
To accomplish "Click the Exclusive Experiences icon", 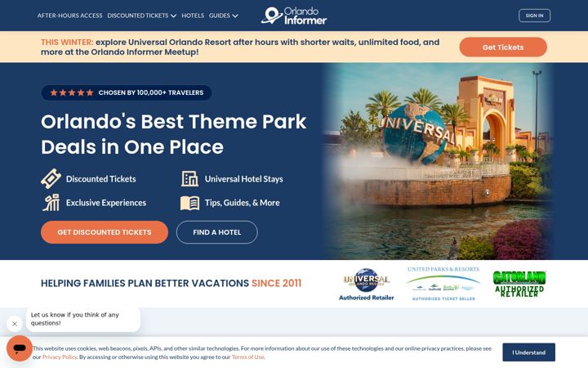I will (51, 203).
